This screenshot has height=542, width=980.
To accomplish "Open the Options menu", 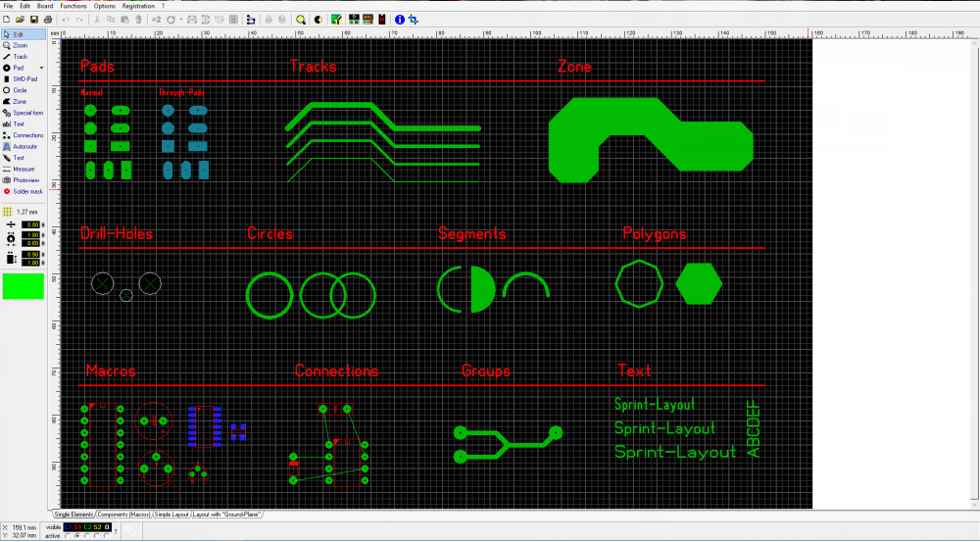I will [x=105, y=6].
